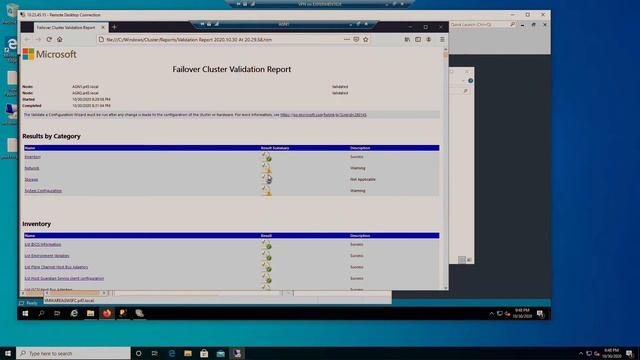Open Firefox hamburger menu
Image resolution: width=640 pixels, height=360 pixels.
[442, 40]
